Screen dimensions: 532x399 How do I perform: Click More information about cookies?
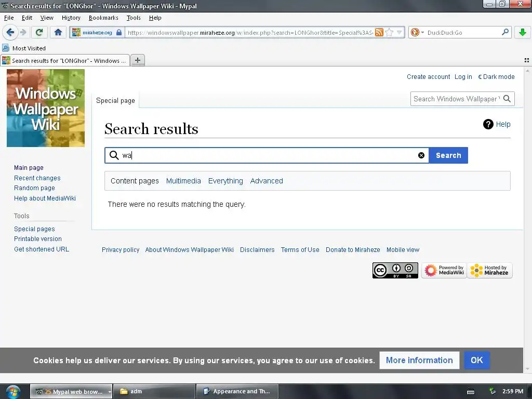pyautogui.click(x=419, y=360)
